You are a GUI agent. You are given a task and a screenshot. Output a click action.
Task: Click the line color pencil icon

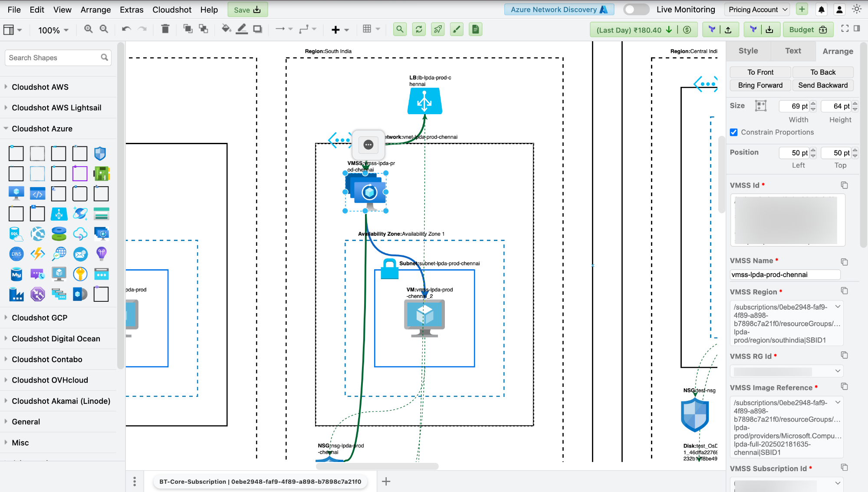coord(242,29)
